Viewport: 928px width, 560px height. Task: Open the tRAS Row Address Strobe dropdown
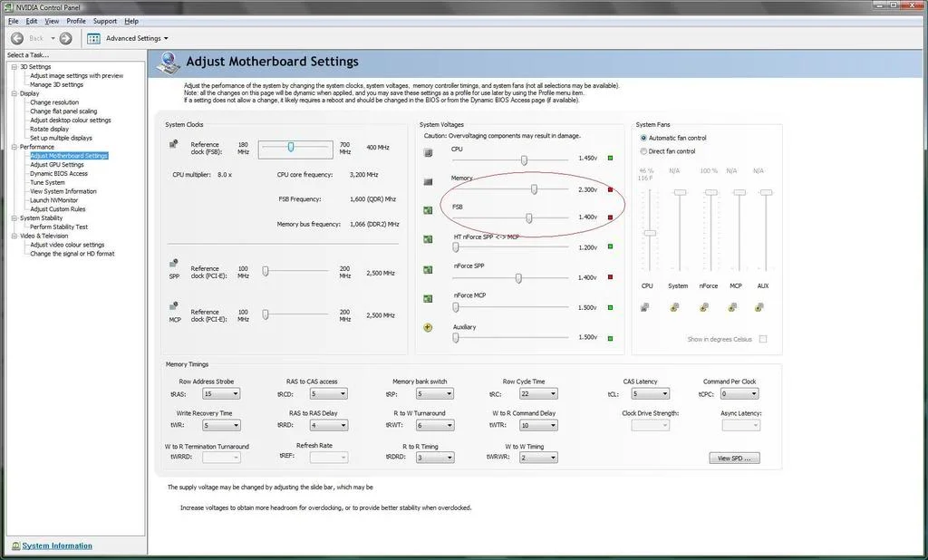(221, 393)
